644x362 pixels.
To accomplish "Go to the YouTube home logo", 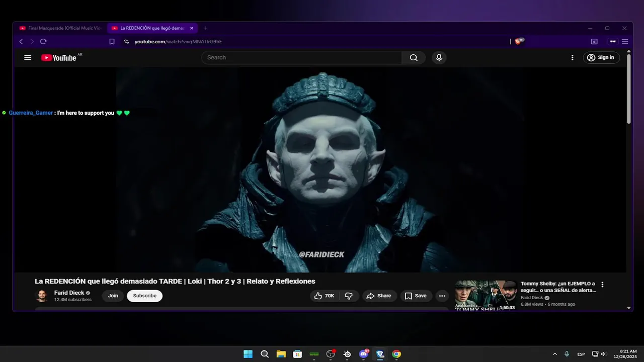I will (x=59, y=58).
